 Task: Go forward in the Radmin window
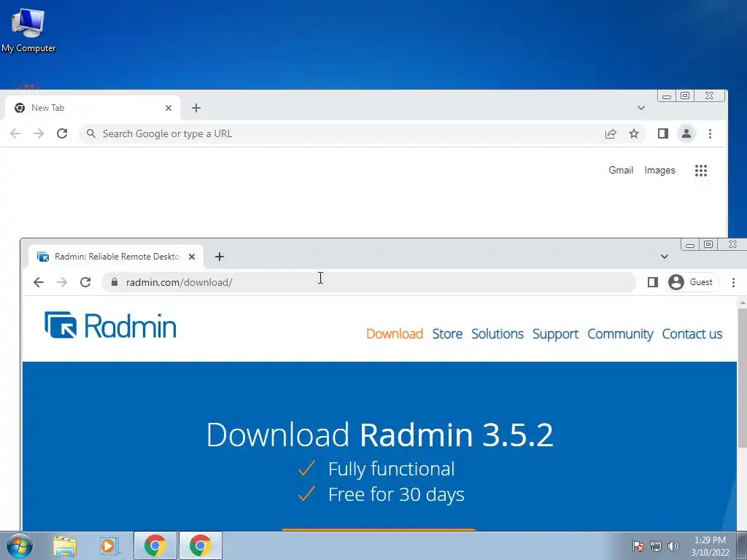pos(62,282)
